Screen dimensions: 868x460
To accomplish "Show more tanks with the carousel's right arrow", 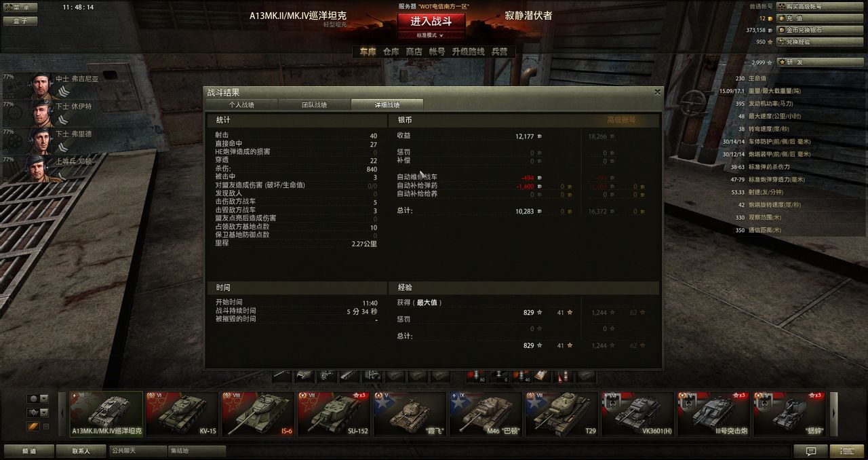I will [x=835, y=414].
